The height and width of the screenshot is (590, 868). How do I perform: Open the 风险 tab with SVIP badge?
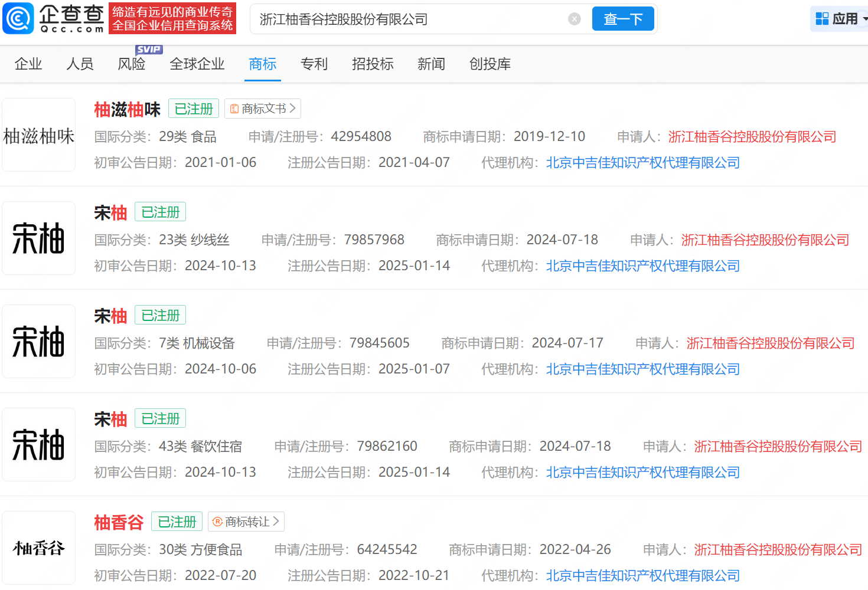[x=132, y=64]
